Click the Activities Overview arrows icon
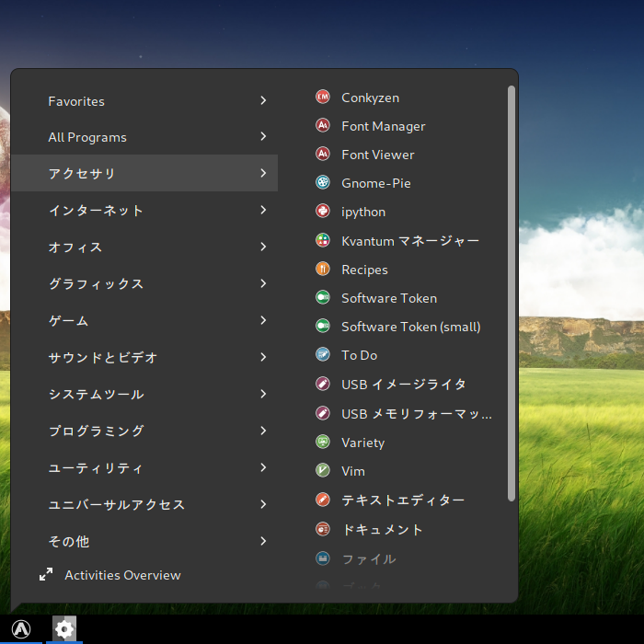The width and height of the screenshot is (644, 644). 46,574
